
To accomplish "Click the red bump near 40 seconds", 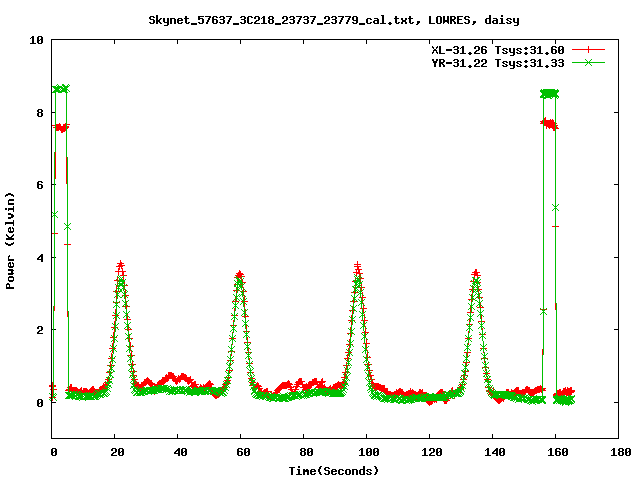I will pyautogui.click(x=177, y=377).
